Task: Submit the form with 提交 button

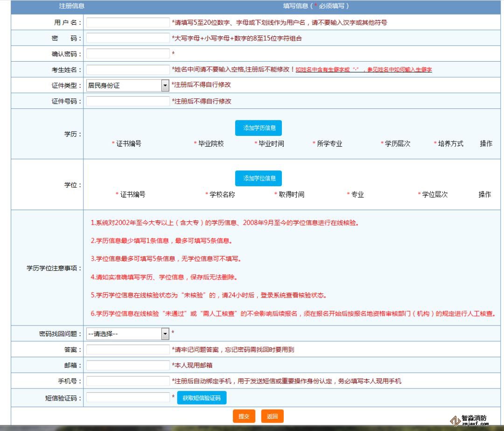Action: tap(244, 416)
